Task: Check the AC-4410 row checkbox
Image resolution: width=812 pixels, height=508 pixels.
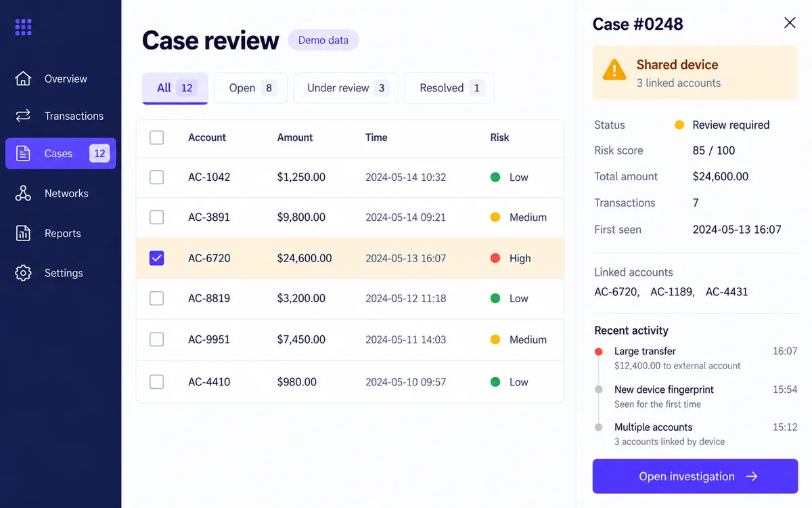Action: click(x=156, y=382)
